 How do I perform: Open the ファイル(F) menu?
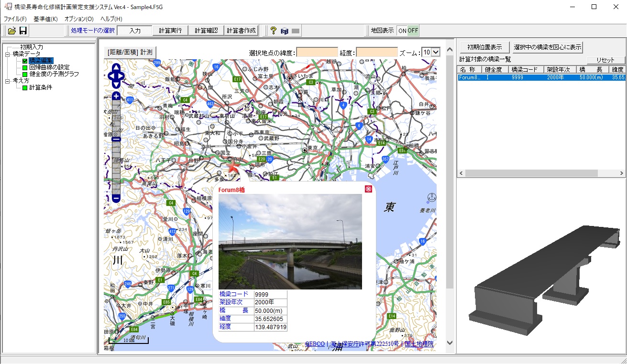[x=15, y=19]
